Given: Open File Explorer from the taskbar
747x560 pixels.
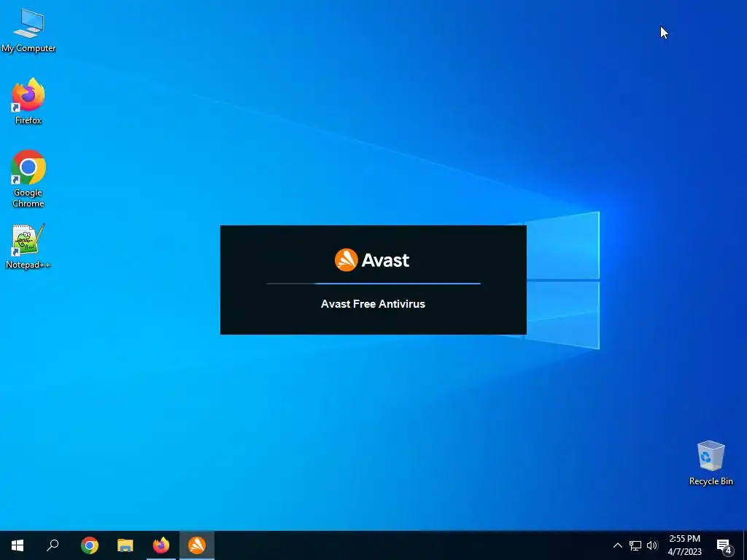Looking at the screenshot, I should pos(125,545).
